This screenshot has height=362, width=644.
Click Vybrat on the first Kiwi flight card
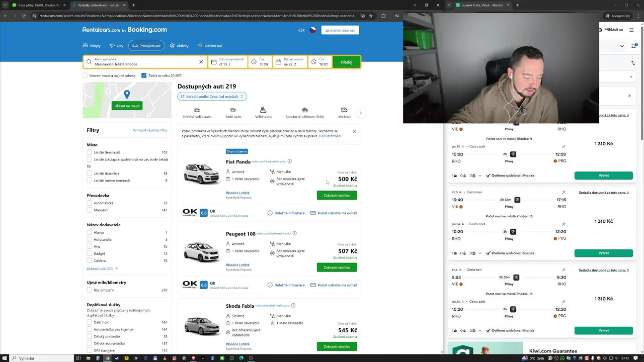603,175
